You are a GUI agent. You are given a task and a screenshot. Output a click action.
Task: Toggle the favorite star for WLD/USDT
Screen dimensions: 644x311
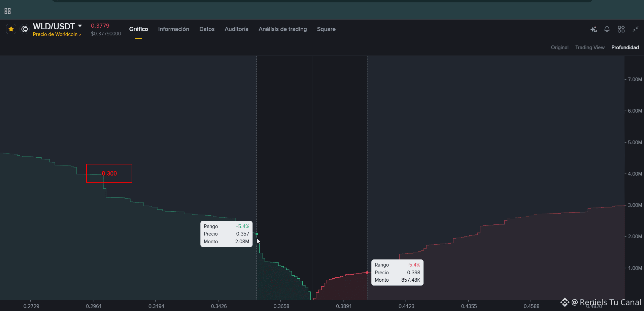[11, 29]
